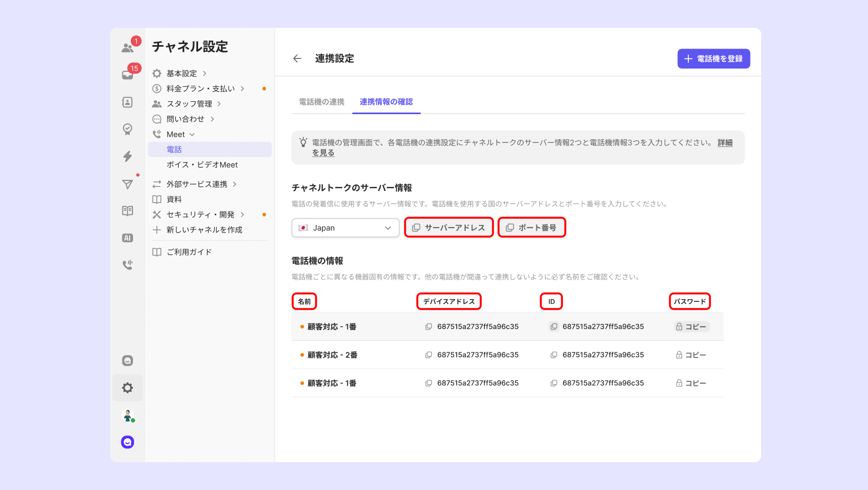Click the ポート番号 copy button

tap(531, 228)
